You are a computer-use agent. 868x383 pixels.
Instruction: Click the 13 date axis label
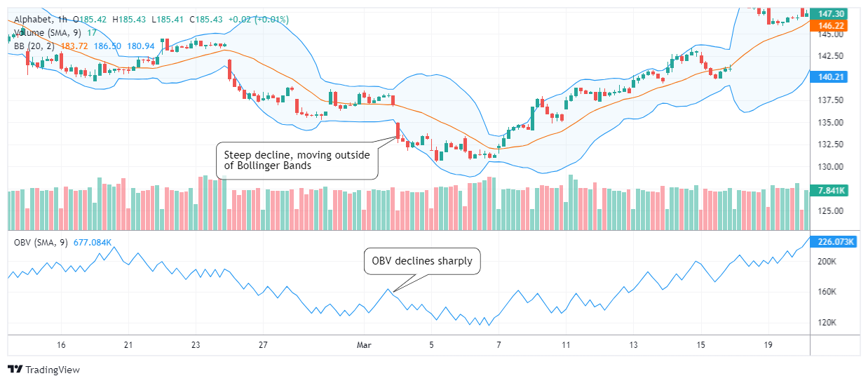click(x=633, y=344)
